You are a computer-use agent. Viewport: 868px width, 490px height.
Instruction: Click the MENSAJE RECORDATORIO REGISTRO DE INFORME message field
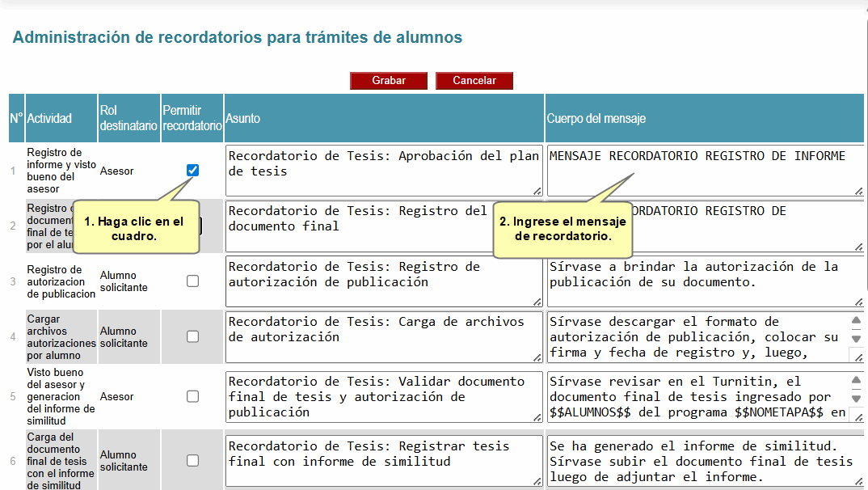pyautogui.click(x=703, y=170)
